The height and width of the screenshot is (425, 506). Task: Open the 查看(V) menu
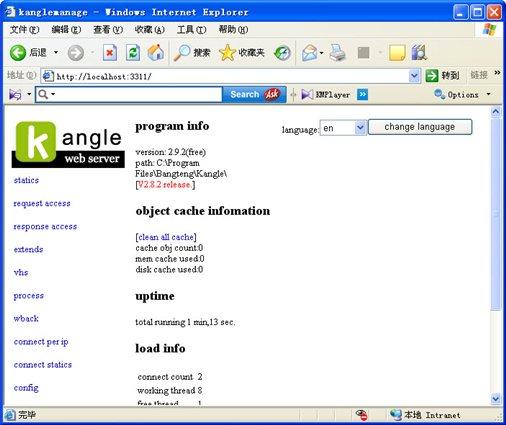coord(108,30)
